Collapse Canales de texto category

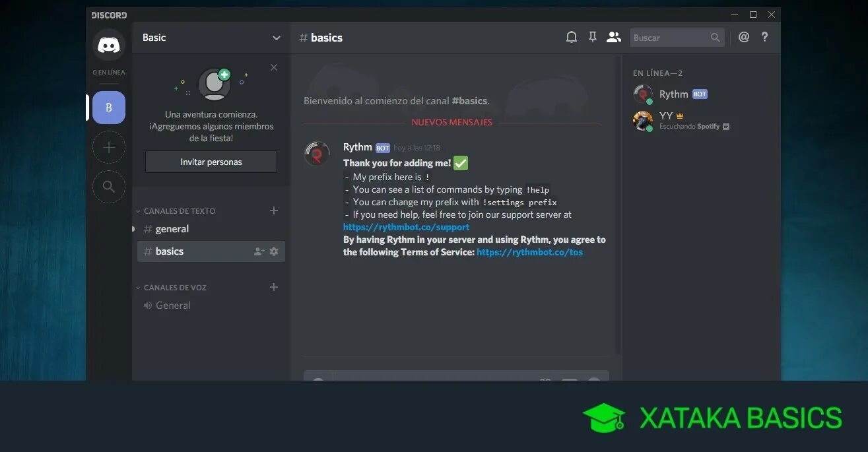click(176, 211)
